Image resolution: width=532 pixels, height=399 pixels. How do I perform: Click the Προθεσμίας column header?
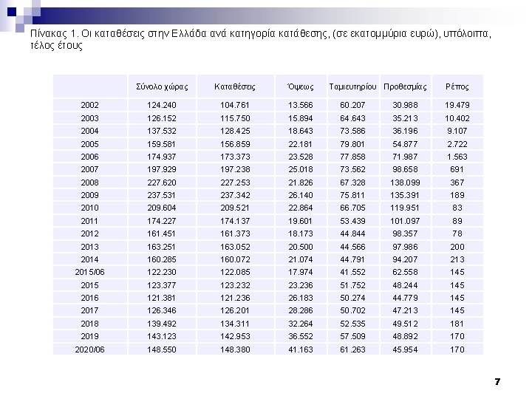pyautogui.click(x=405, y=87)
